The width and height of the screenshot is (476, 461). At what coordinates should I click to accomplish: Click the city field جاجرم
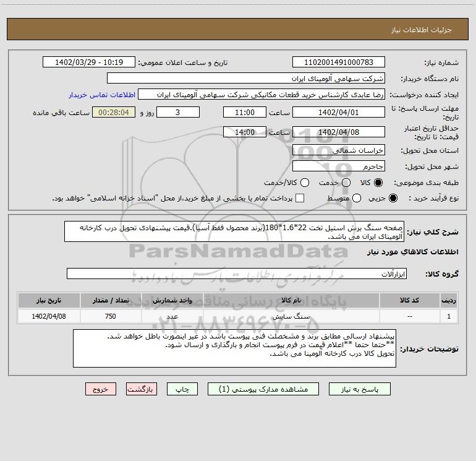tap(339, 166)
